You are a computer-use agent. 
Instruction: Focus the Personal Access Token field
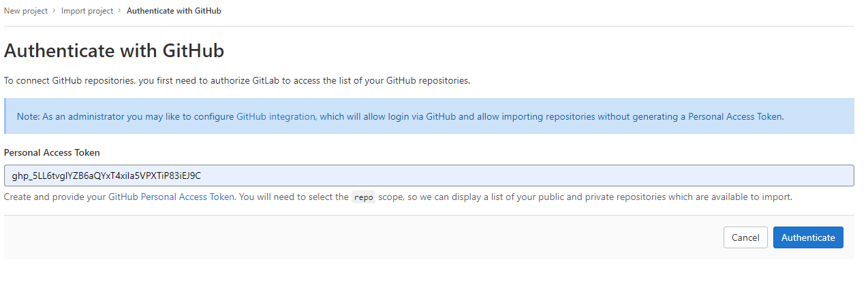coord(429,176)
